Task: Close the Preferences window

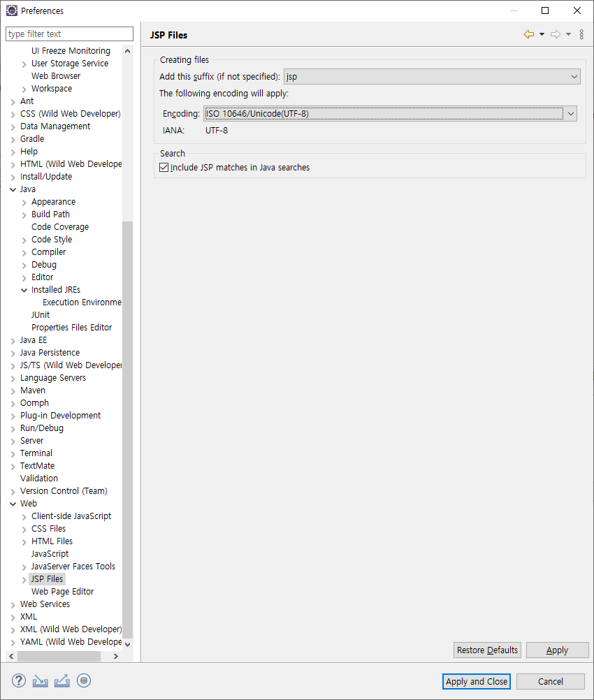Action: [x=577, y=10]
